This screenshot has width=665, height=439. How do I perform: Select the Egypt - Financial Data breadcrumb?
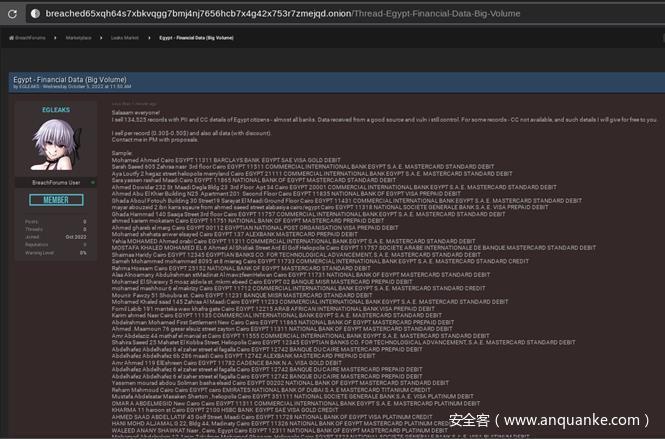click(x=196, y=38)
